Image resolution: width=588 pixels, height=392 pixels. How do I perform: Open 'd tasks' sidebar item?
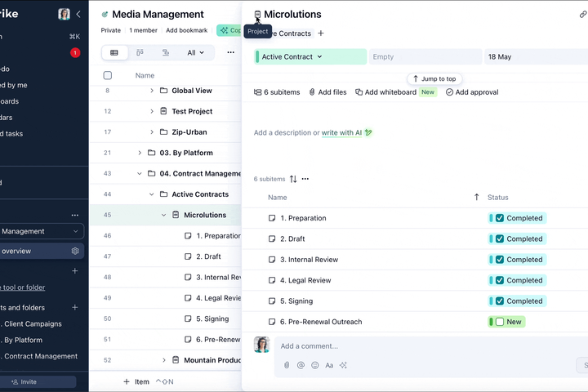[x=11, y=134]
